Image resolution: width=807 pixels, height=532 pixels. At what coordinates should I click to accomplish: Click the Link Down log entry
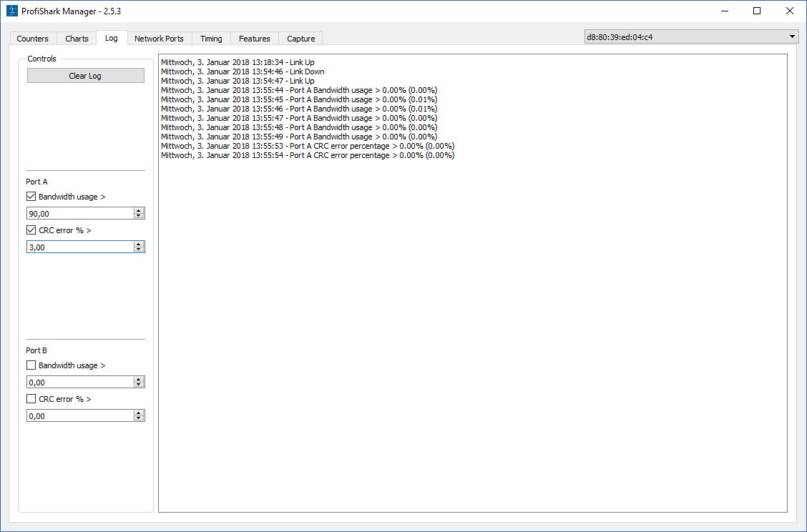243,72
